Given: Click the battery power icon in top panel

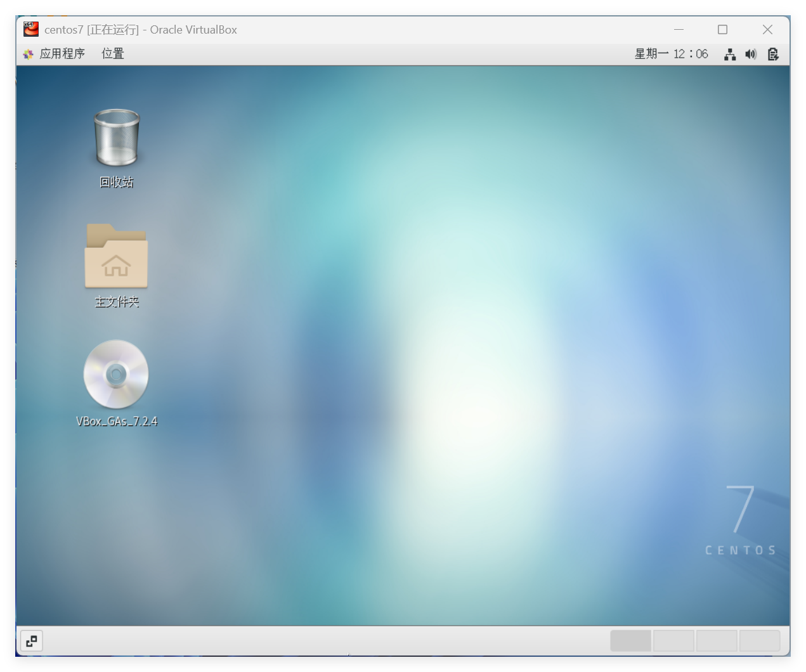Looking at the screenshot, I should 772,55.
